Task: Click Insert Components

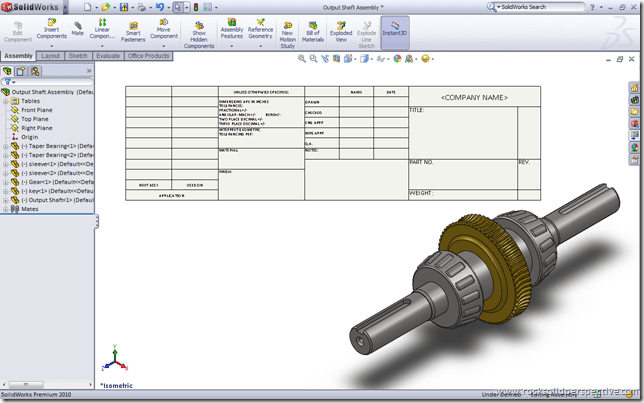Action: click(51, 29)
